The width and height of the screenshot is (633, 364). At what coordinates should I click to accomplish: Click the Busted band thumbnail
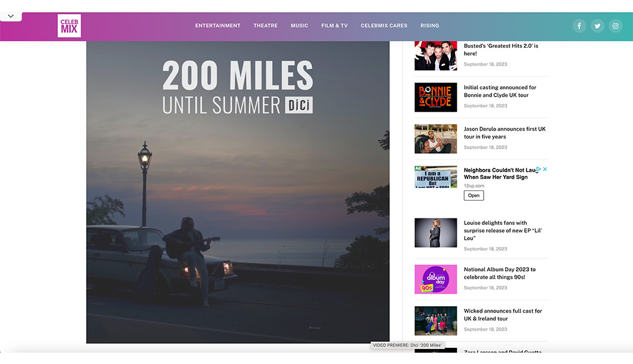(x=435, y=55)
